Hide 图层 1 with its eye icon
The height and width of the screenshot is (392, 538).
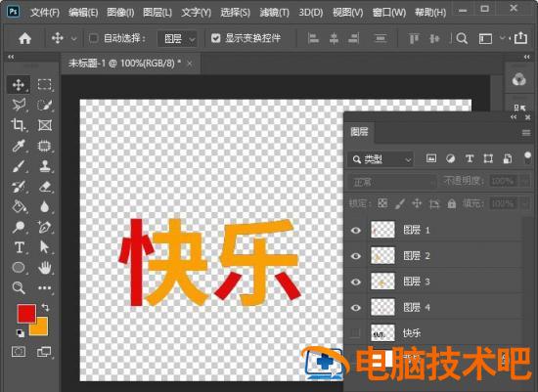[356, 230]
